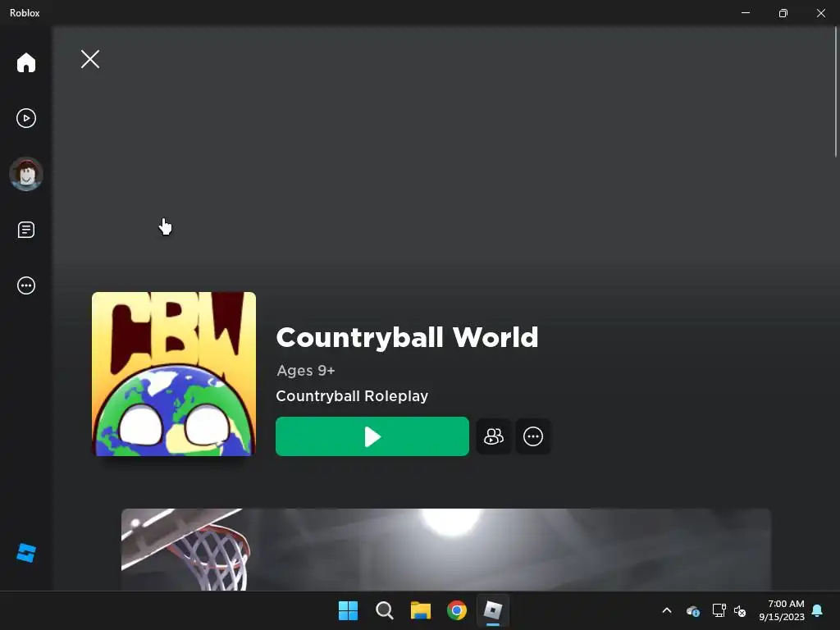Open the notification bell in taskbar

(818, 610)
